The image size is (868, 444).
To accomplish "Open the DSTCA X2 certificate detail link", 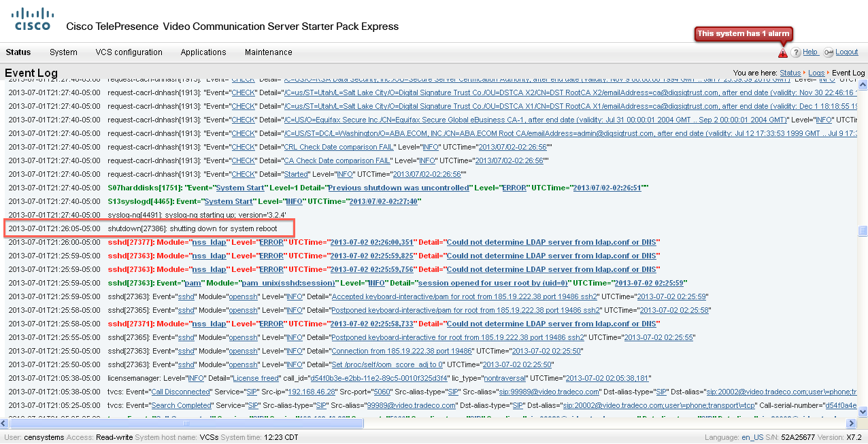I will pyautogui.click(x=570, y=92).
